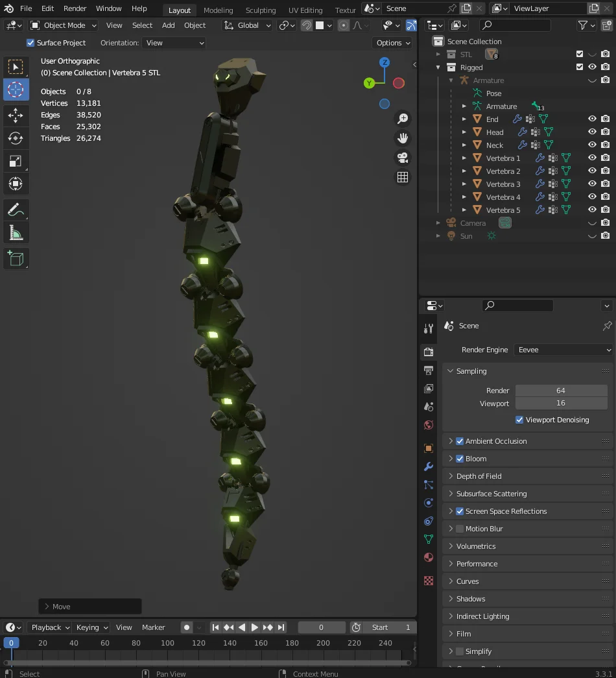Uncheck Viewport Denoising
Image resolution: width=616 pixels, height=678 pixels.
519,420
